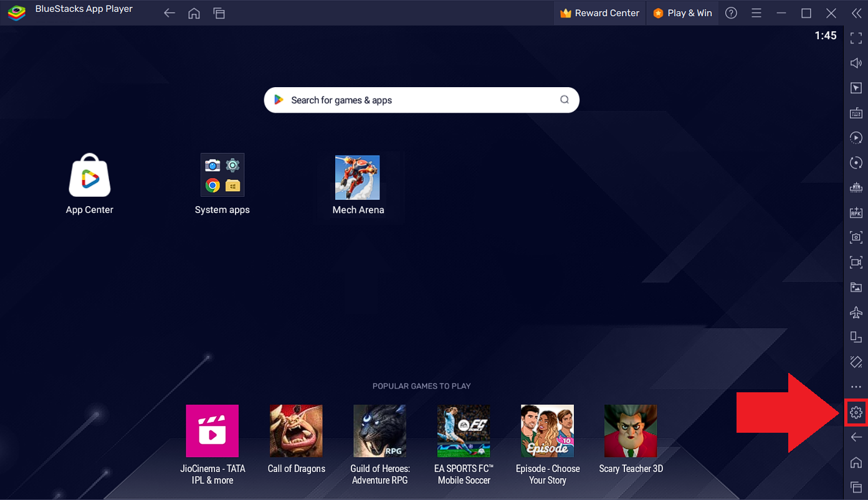Click the 1:45 clock text
The height and width of the screenshot is (500, 868).
pyautogui.click(x=826, y=36)
